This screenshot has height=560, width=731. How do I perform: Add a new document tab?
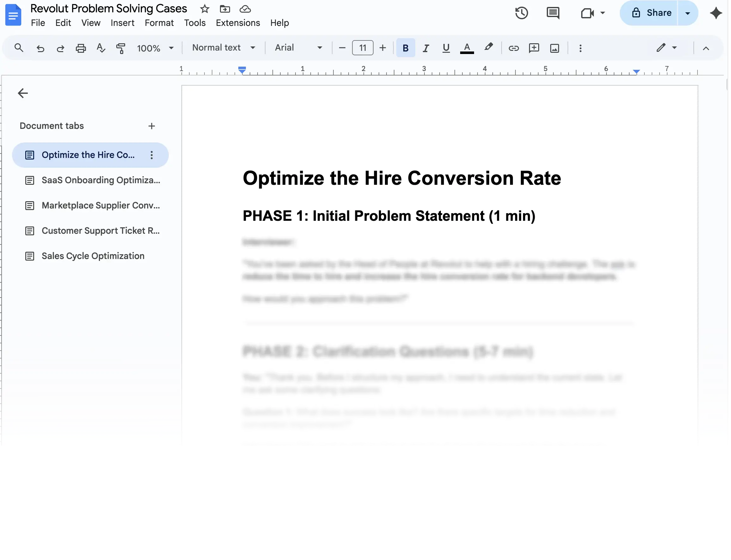[x=152, y=126]
